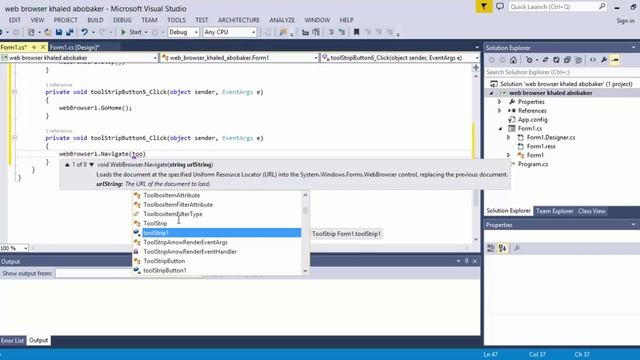The image size is (640, 360).
Task: Show next Navigate overload with down arrow
Action: point(91,164)
